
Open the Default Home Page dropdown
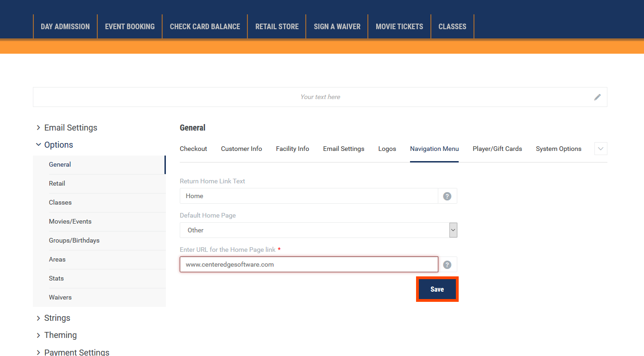point(318,230)
